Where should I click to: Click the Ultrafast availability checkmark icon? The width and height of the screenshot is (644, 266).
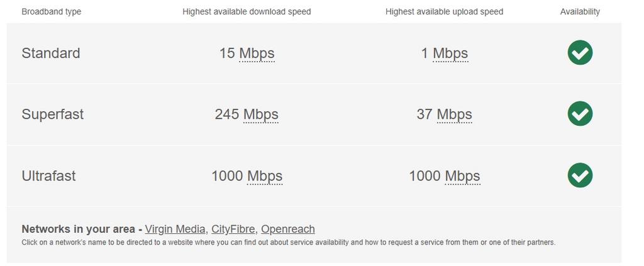point(580,175)
